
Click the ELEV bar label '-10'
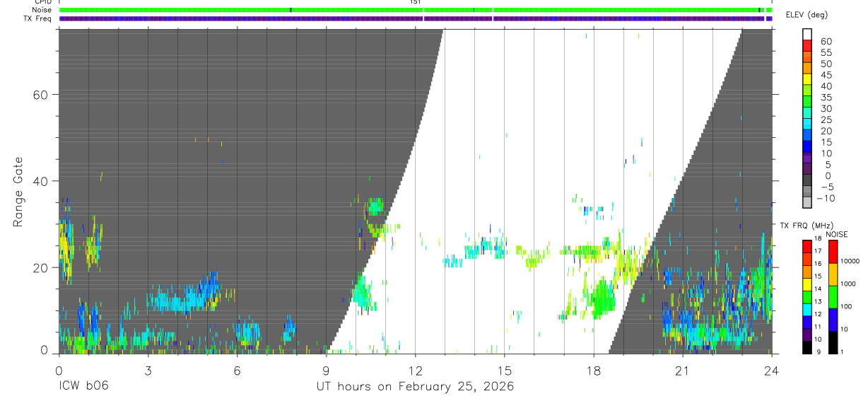[x=826, y=199]
